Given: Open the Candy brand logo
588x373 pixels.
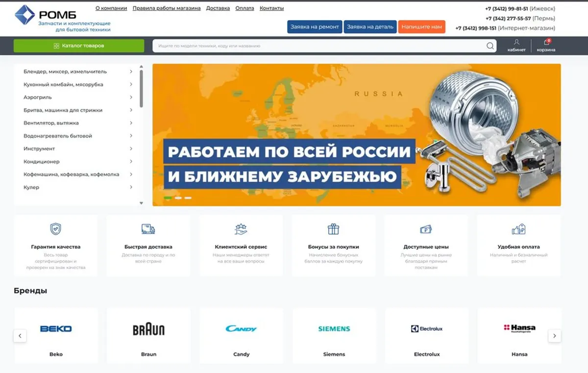Looking at the screenshot, I should (x=241, y=329).
